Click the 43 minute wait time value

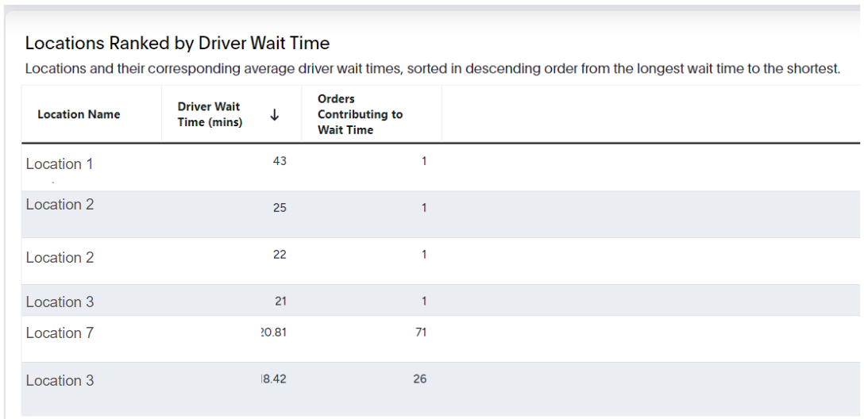point(280,161)
